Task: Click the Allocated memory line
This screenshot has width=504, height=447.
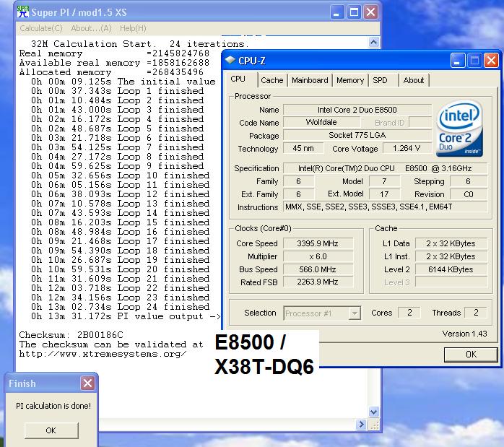Action: click(x=111, y=72)
